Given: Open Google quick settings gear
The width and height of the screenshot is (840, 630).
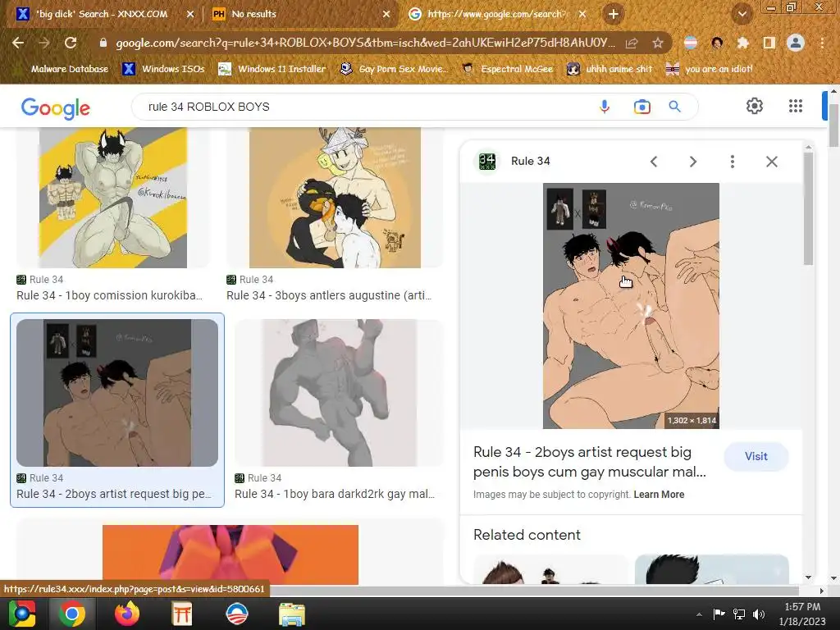Looking at the screenshot, I should point(755,106).
